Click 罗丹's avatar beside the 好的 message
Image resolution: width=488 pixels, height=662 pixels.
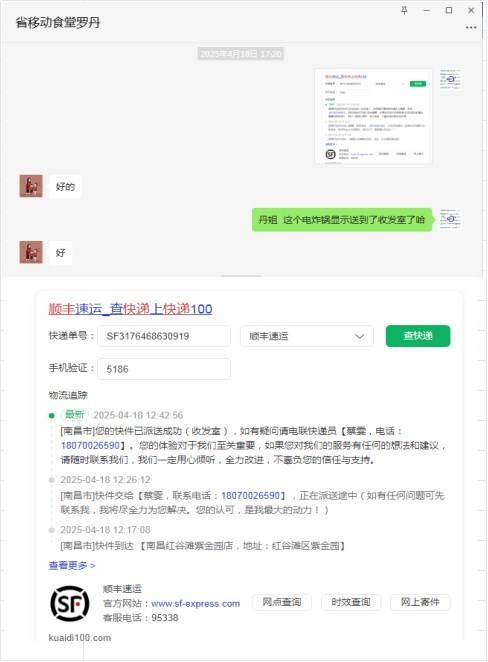pyautogui.click(x=31, y=186)
